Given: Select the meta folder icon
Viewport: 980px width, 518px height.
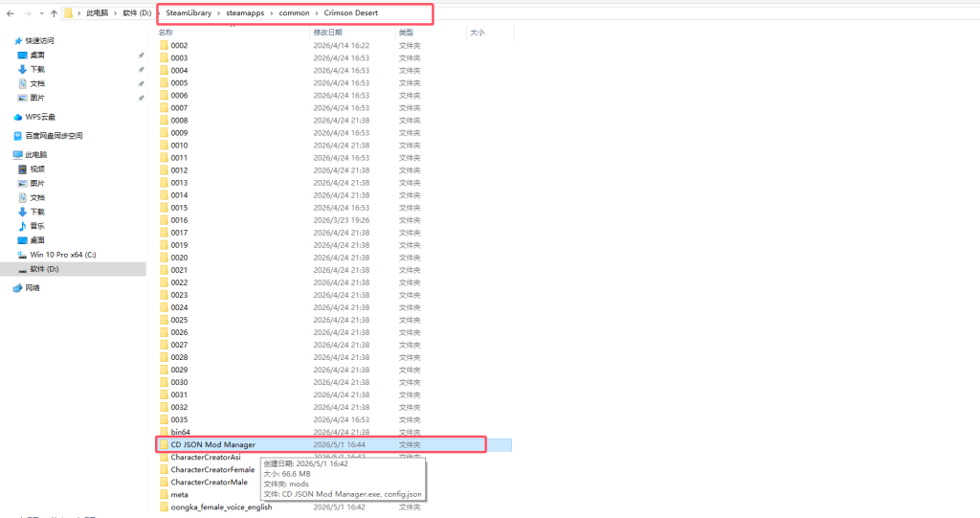Looking at the screenshot, I should pos(164,495).
